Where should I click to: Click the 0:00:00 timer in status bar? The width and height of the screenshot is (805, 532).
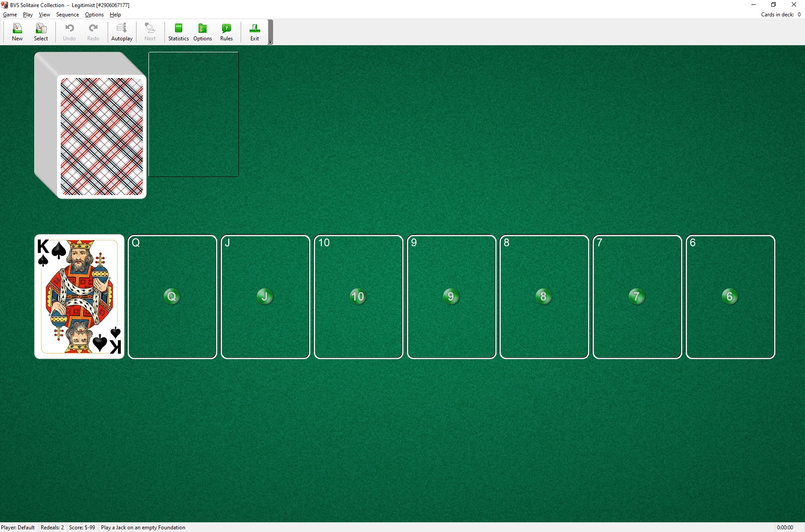[785, 528]
